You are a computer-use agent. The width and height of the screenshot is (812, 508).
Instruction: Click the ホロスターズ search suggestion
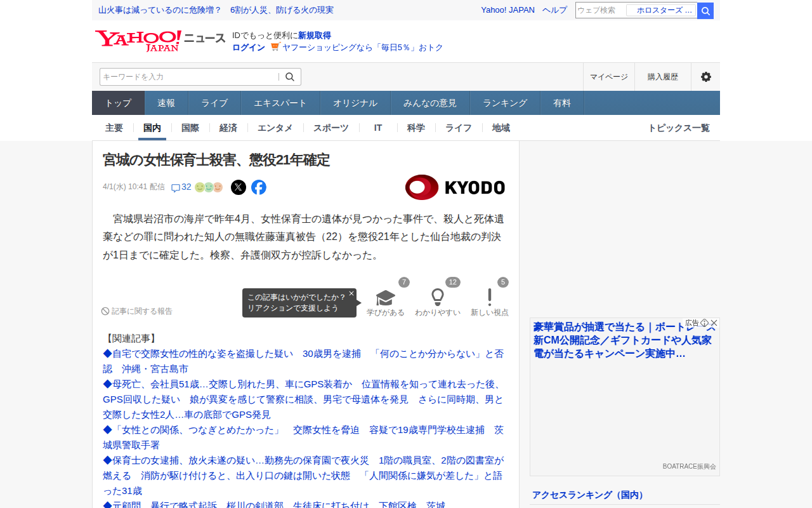coord(662,10)
